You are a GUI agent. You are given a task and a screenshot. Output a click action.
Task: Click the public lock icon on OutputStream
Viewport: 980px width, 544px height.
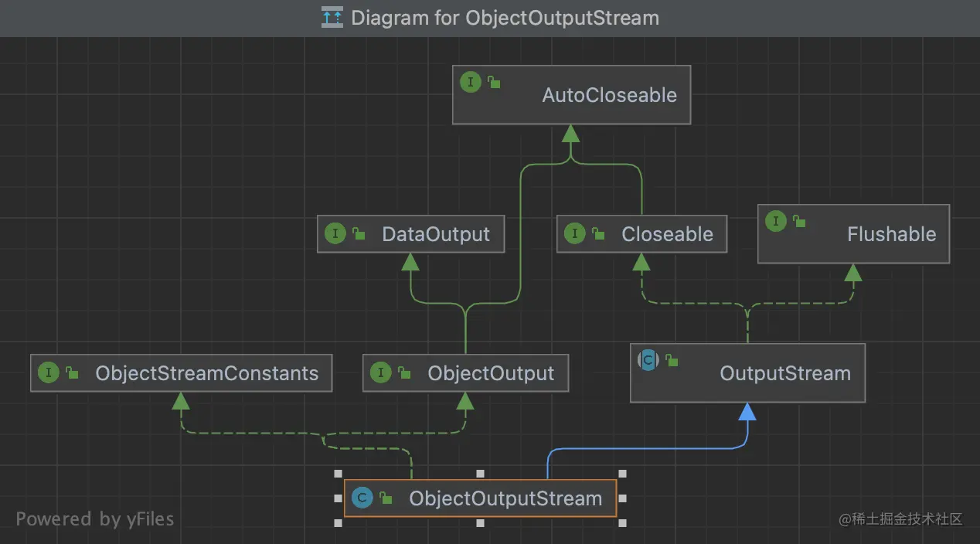(x=672, y=359)
